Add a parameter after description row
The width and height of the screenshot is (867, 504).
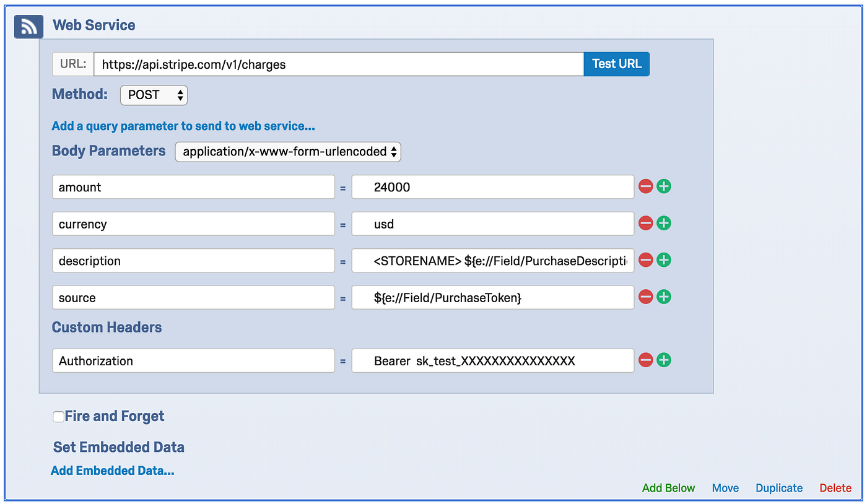click(664, 260)
